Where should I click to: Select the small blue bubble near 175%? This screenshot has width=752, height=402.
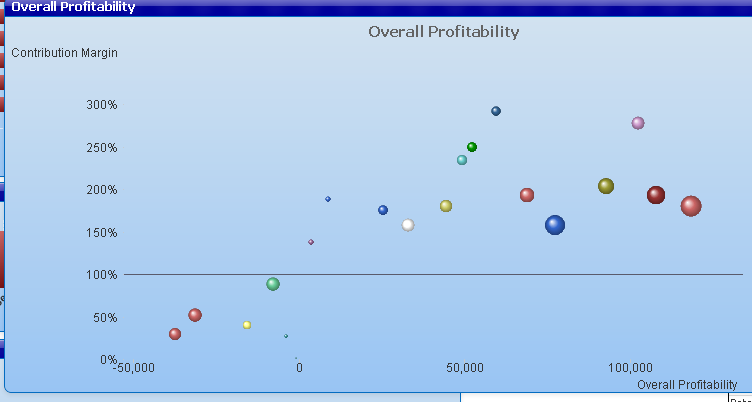[383, 210]
